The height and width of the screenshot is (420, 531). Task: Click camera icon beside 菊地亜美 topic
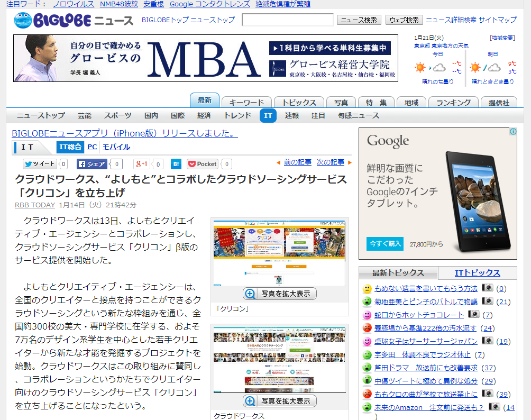[x=487, y=301]
